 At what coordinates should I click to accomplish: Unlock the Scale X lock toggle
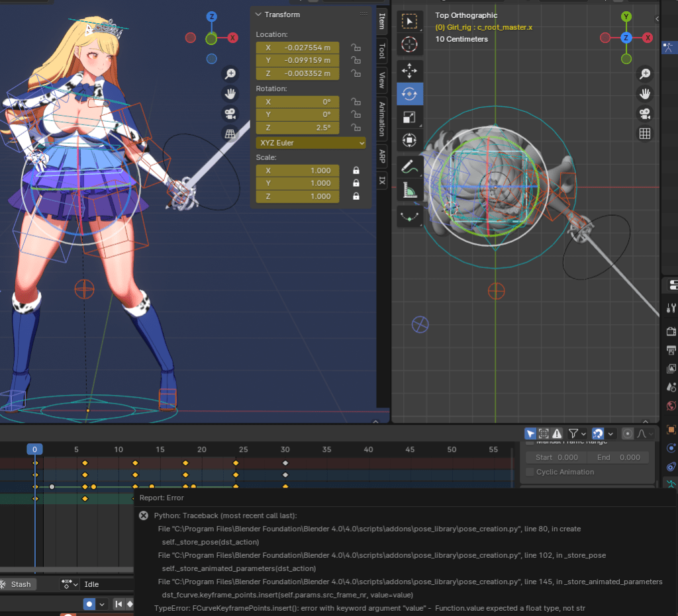pyautogui.click(x=356, y=170)
